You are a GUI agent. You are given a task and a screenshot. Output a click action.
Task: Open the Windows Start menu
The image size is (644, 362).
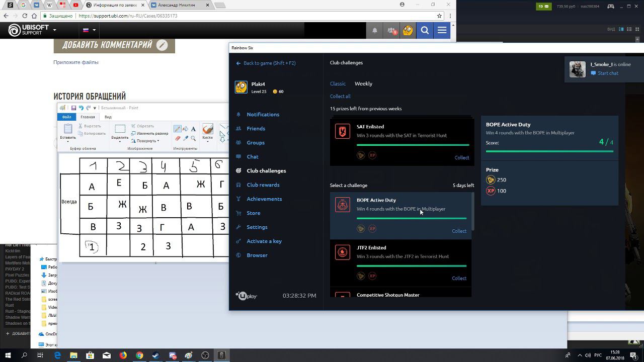[8, 355]
